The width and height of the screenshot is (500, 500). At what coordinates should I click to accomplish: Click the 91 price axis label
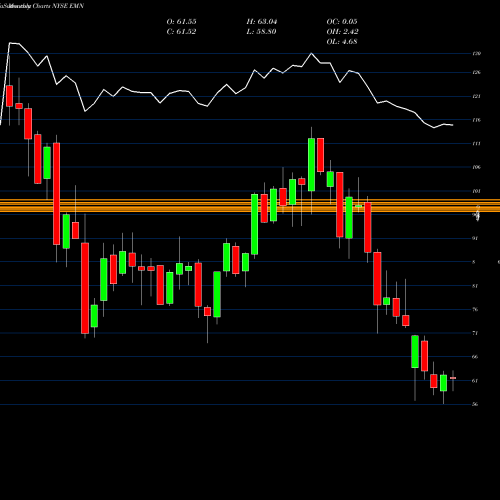click(475, 238)
